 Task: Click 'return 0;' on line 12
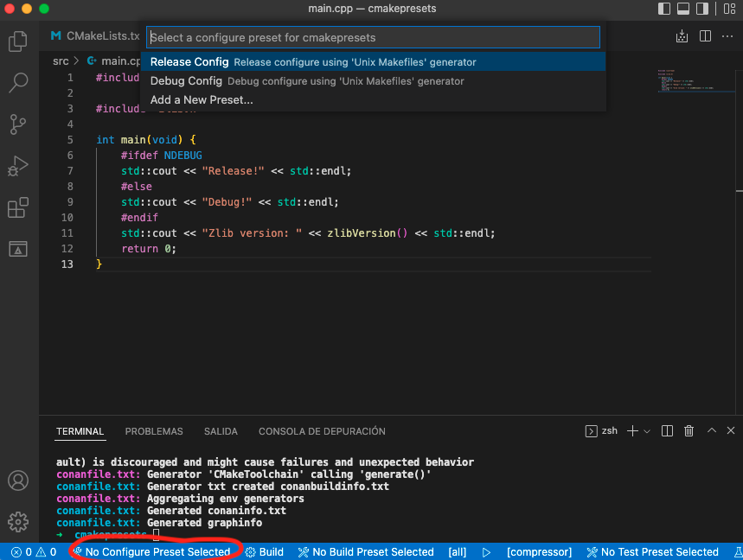pos(149,249)
